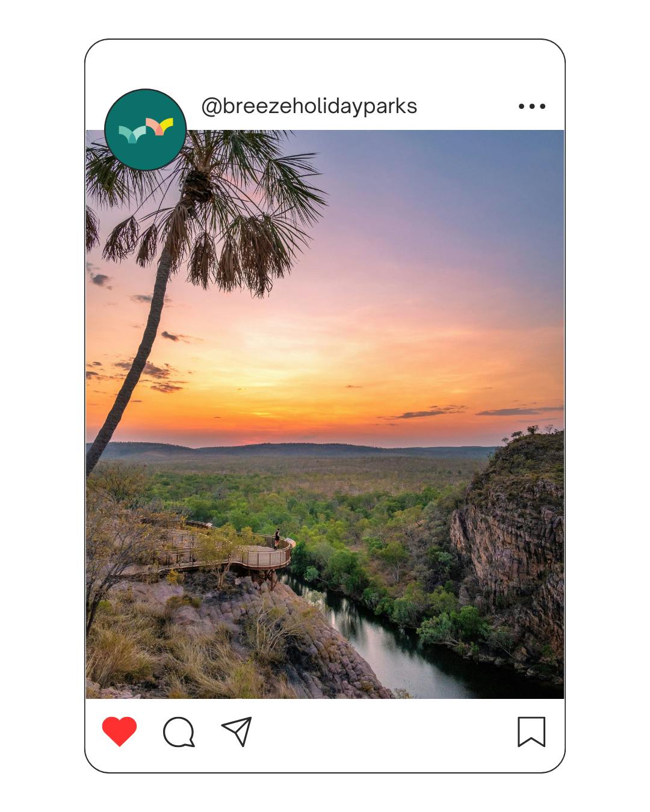650x812 pixels.
Task: Click the purple-blue sky at upper right
Action: tap(481, 180)
